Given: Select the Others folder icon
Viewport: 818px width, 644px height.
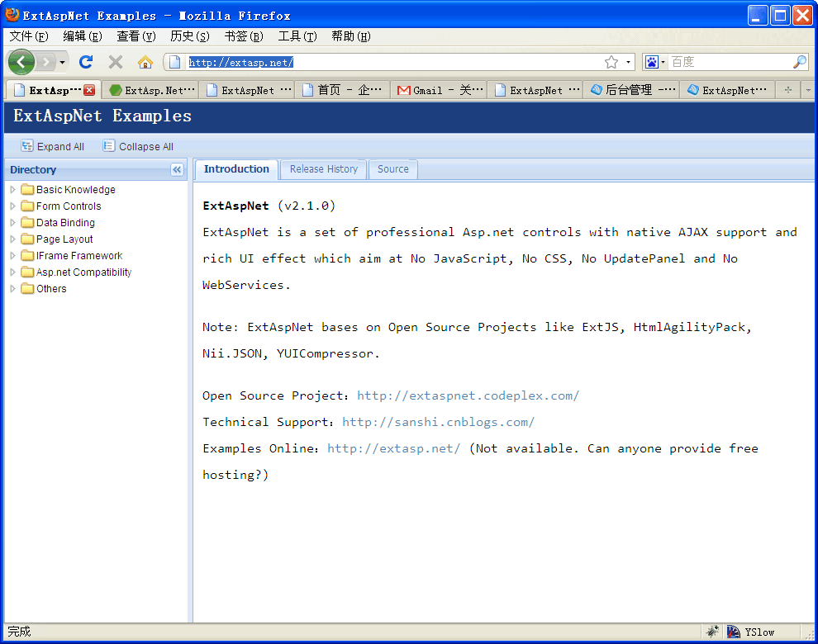Looking at the screenshot, I should click(x=27, y=288).
